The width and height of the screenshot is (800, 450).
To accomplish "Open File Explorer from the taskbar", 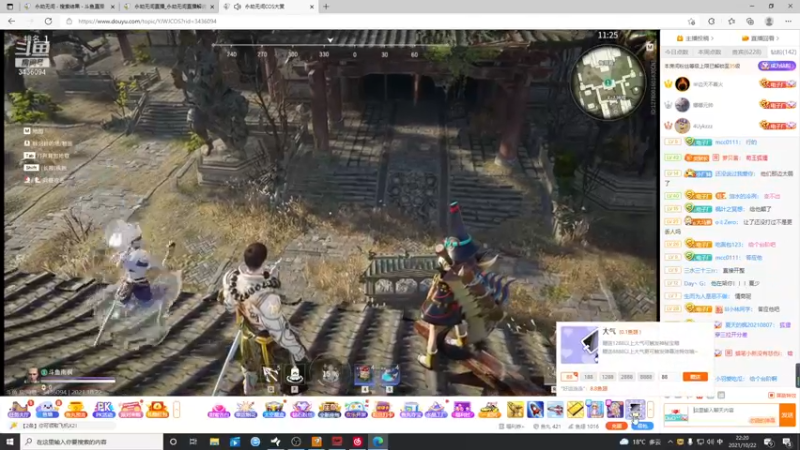I will [x=214, y=442].
